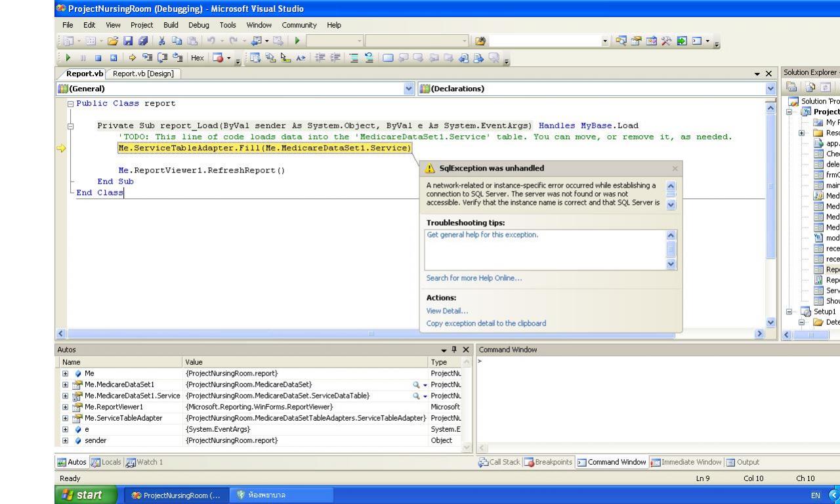Open Breakpoints window toolbar icon
The width and height of the screenshot is (840, 504).
219,57
